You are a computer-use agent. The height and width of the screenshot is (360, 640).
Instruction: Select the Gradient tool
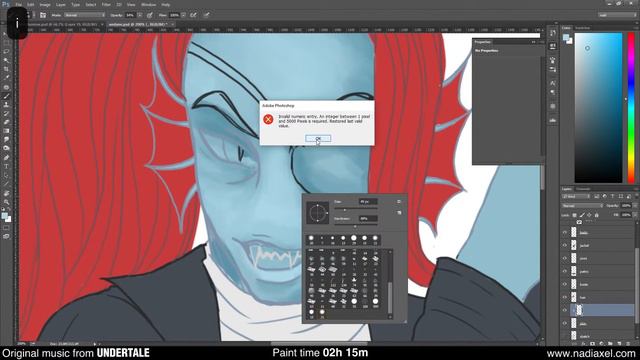point(6,131)
